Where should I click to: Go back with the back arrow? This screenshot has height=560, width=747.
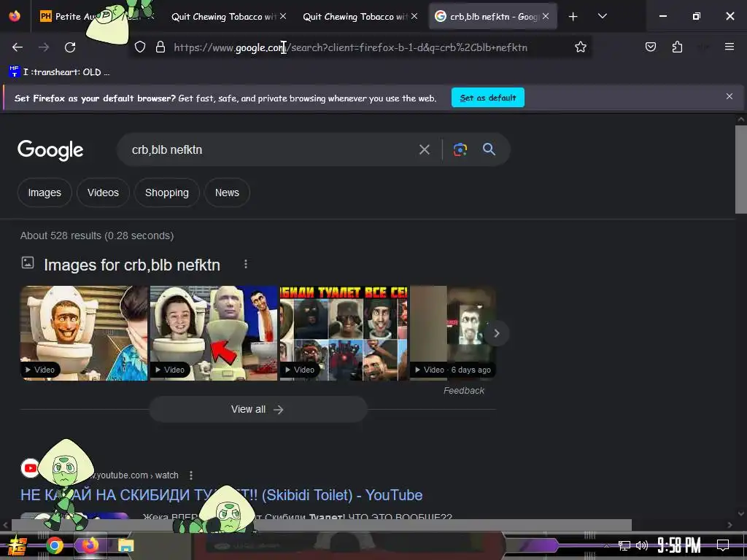tap(18, 47)
